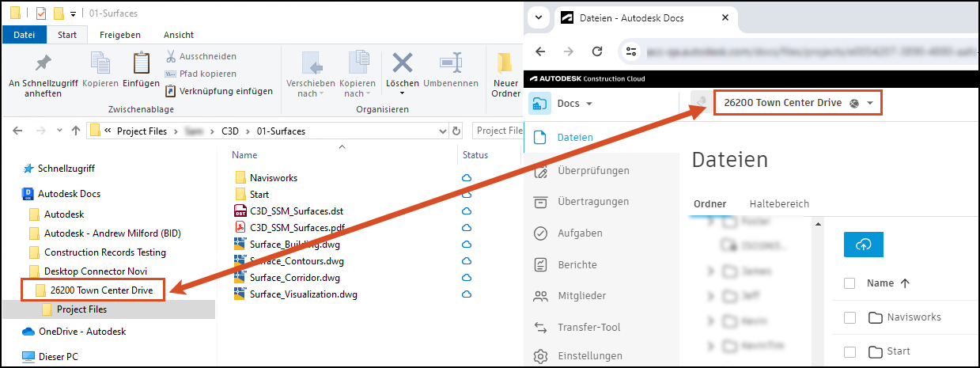Screen dimensions: 980x368
Task: Sort by the Status column header
Action: (475, 155)
